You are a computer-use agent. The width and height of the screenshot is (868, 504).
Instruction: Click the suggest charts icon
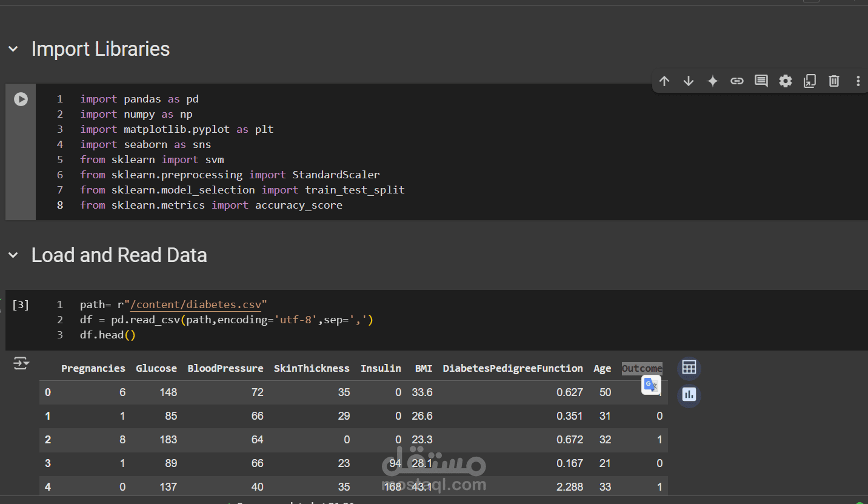pyautogui.click(x=689, y=395)
